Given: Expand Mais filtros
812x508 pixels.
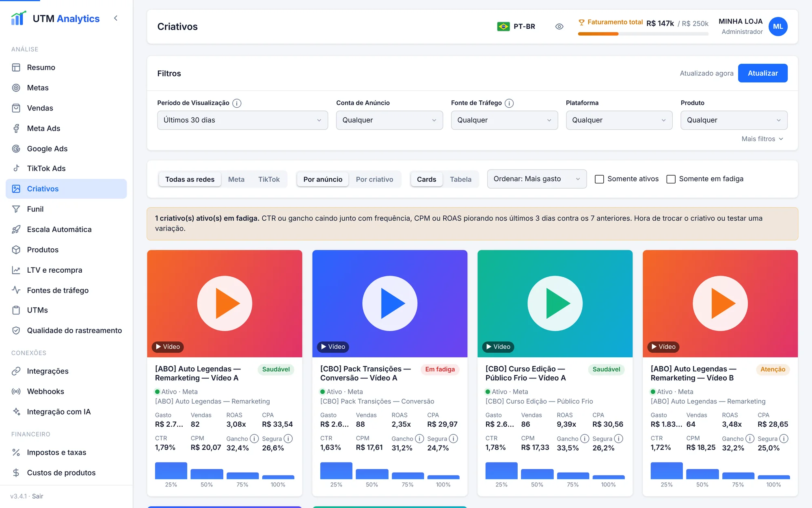Looking at the screenshot, I should click(762, 139).
